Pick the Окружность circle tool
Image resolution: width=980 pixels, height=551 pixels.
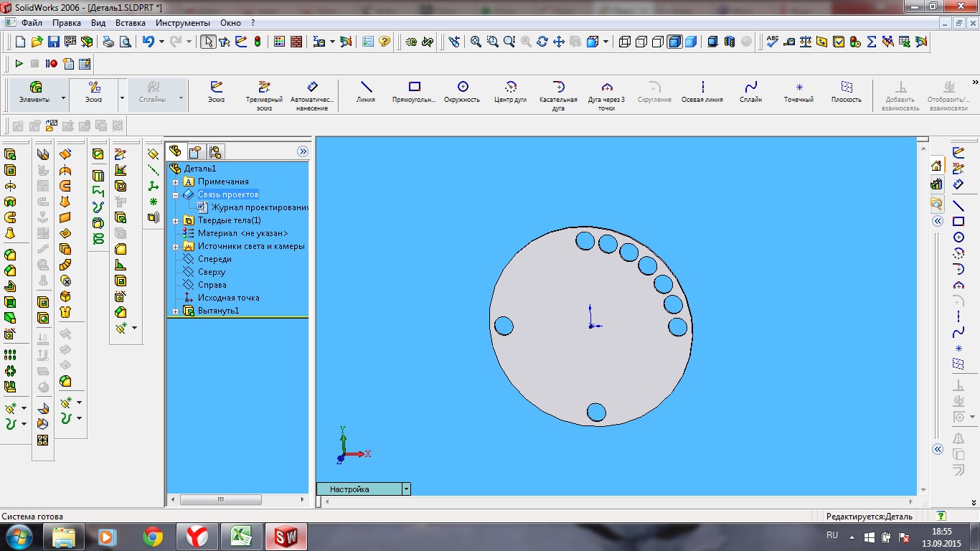(462, 93)
